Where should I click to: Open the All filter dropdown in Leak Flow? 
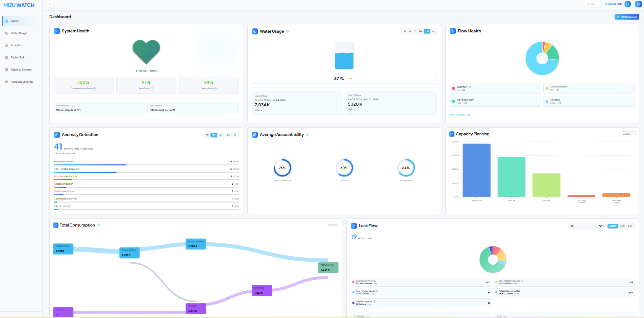tap(586, 226)
